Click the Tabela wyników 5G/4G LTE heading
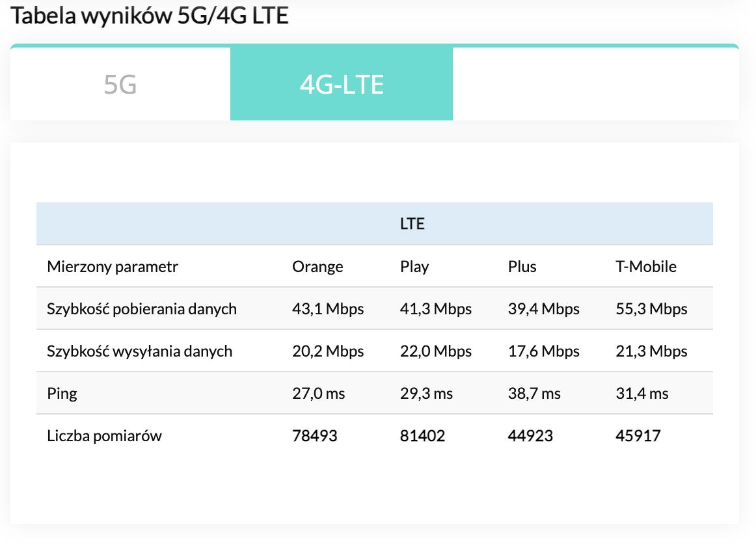Viewport: 756px width, 544px height. (150, 16)
